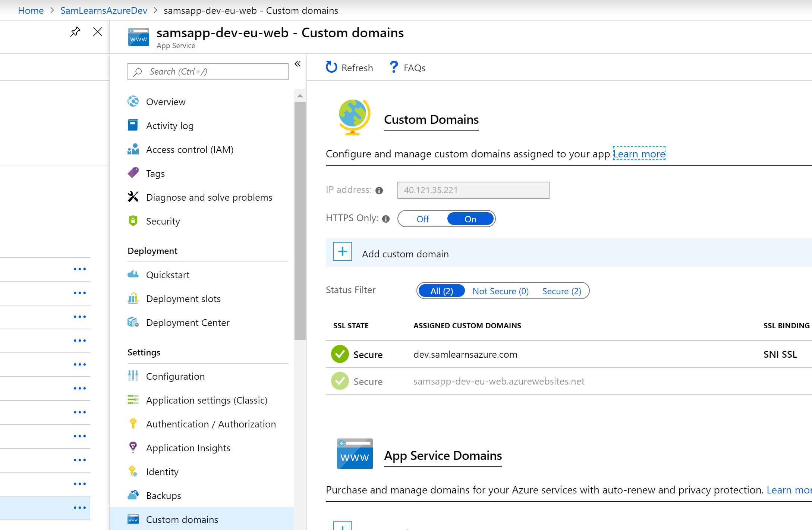Pin the blade with pin icon
Image resolution: width=812 pixels, height=530 pixels.
point(75,32)
